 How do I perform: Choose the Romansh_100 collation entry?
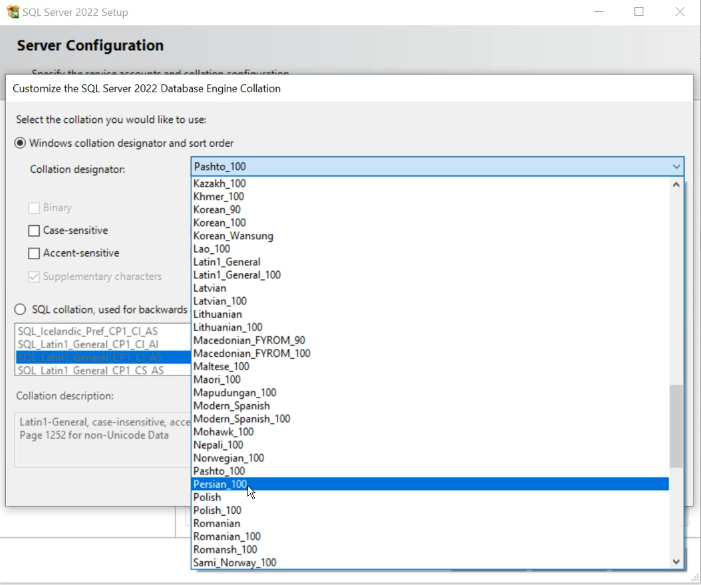click(430, 549)
